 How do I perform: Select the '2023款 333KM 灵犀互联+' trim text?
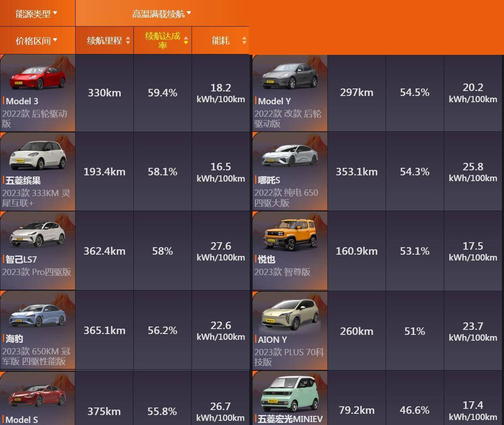36,198
